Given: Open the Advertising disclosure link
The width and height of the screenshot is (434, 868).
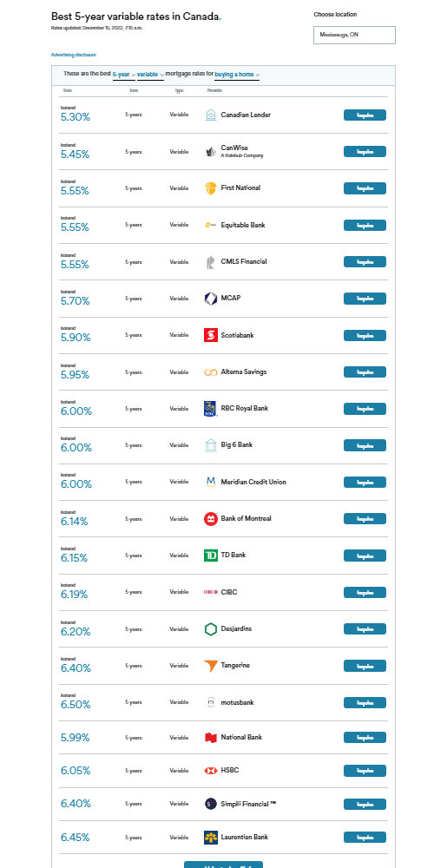Looking at the screenshot, I should tap(74, 55).
